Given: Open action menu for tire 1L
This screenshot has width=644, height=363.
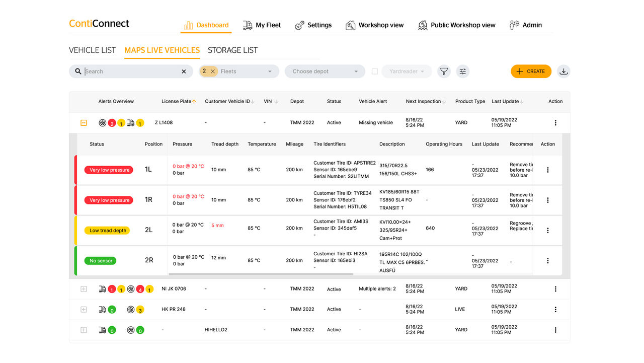Looking at the screenshot, I should (x=547, y=170).
